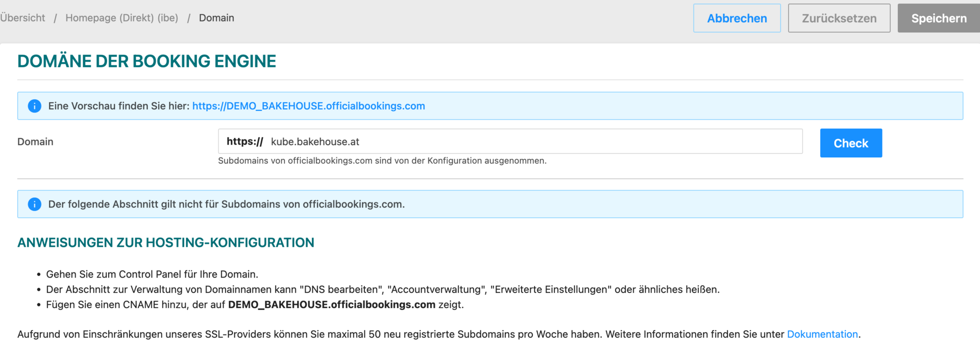Click the helper text below the domain input
980x346 pixels.
pos(382,160)
